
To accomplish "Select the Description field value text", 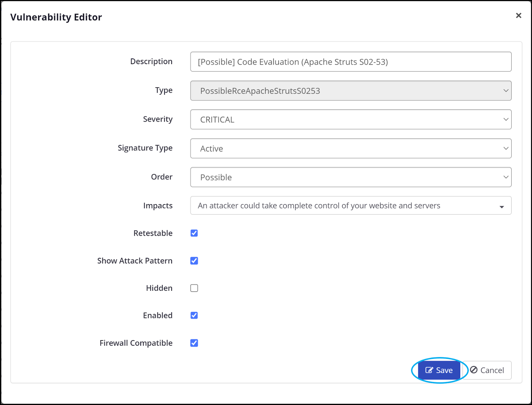I will click(x=293, y=61).
